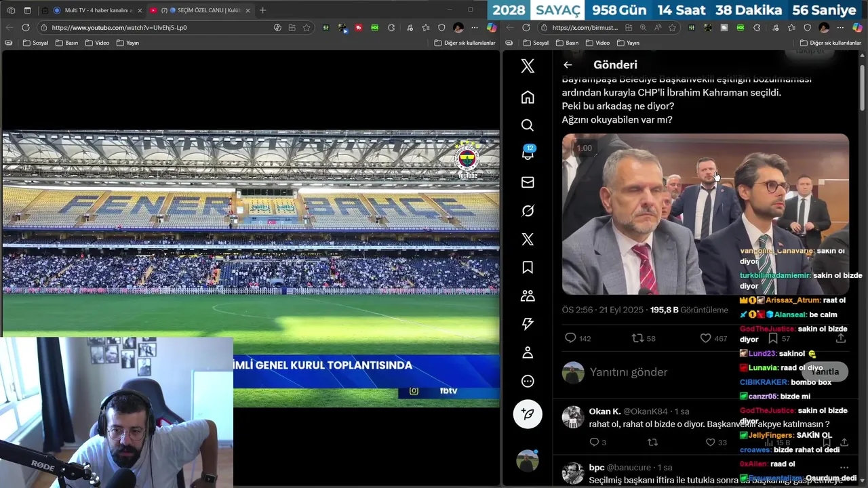Open @OkanK84 handle link
This screenshot has height=488, width=868.
646,411
